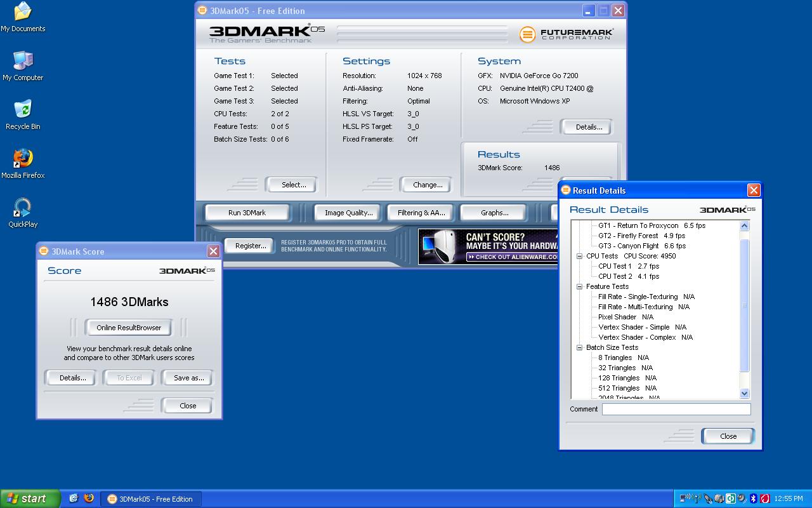Select 32 Triangles result row
Screen dimensions: 812x508
625,368
